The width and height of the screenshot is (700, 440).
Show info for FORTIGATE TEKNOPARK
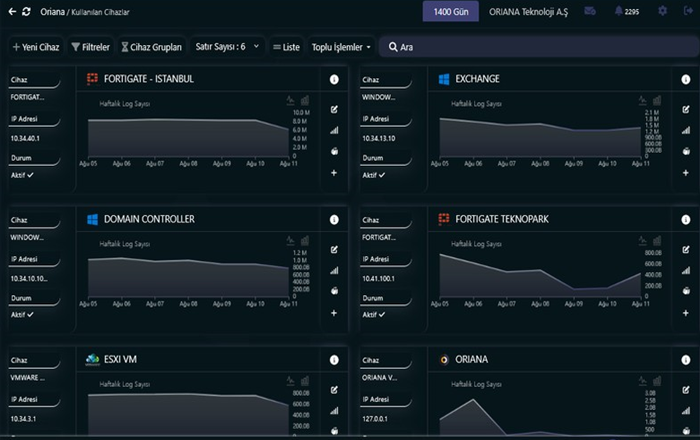(686, 220)
